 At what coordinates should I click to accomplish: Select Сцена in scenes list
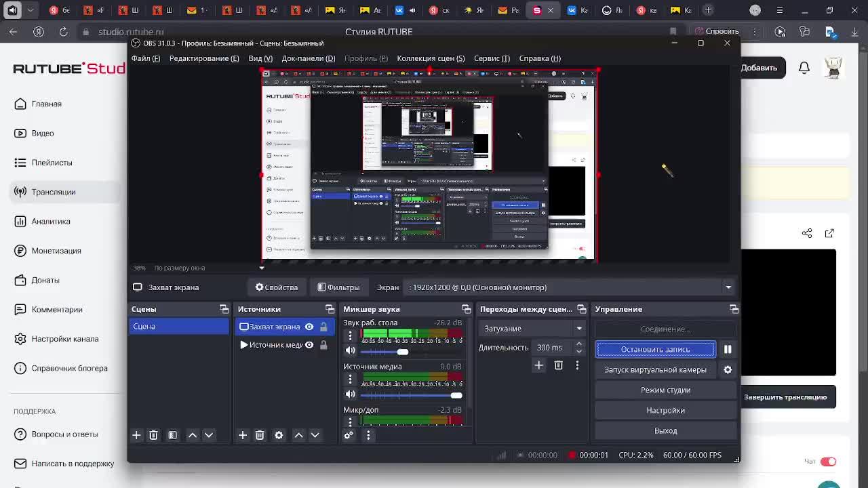(x=179, y=327)
